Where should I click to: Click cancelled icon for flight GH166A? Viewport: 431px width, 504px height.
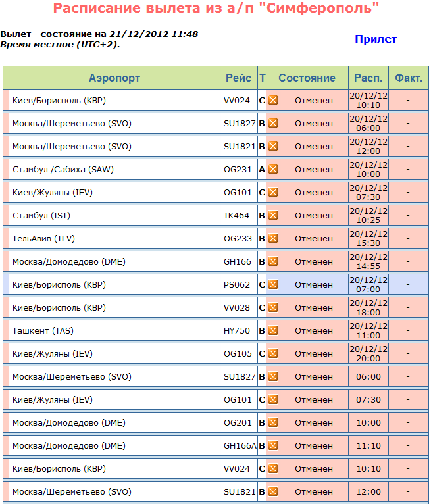[x=273, y=445]
